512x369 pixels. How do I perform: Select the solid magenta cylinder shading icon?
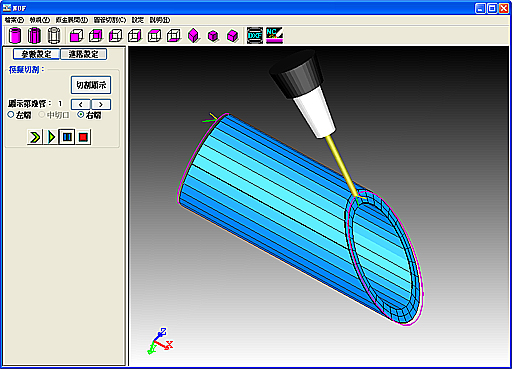coord(15,35)
